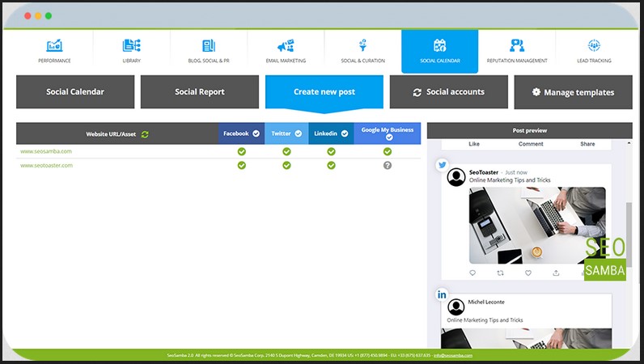The image size is (644, 364).
Task: Click the scrollbar up arrow in preview
Action: (629, 143)
